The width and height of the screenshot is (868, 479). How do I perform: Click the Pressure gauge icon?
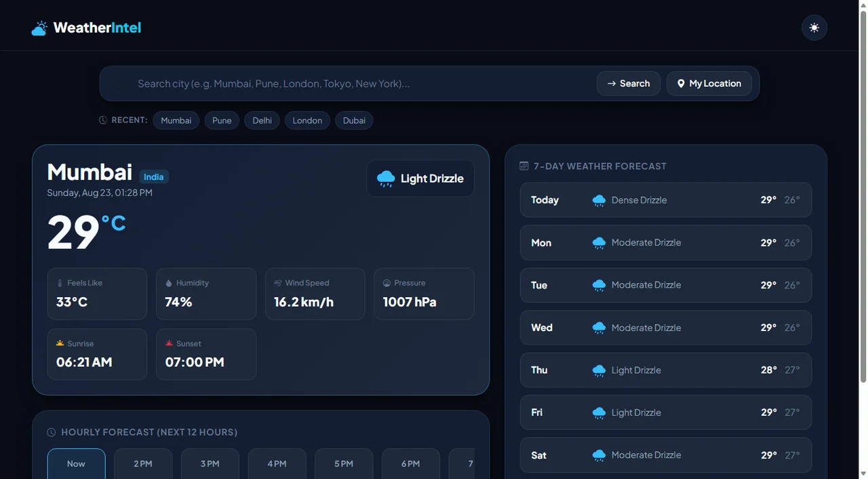tap(387, 283)
